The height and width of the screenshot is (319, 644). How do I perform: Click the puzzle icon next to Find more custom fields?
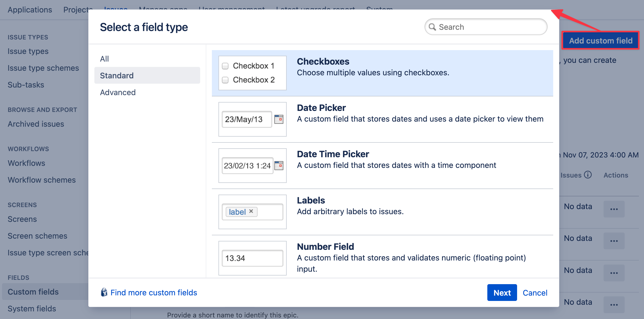coord(104,293)
